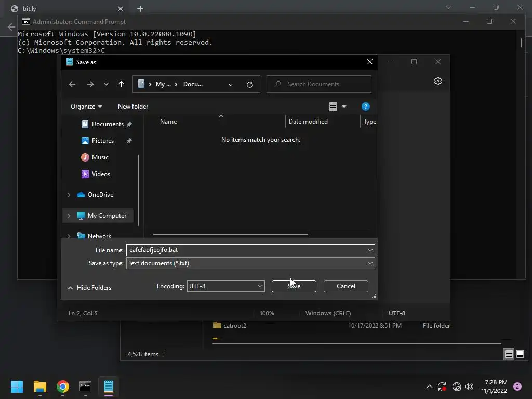Expand the Network tree node
The height and width of the screenshot is (399, 532).
(69, 236)
